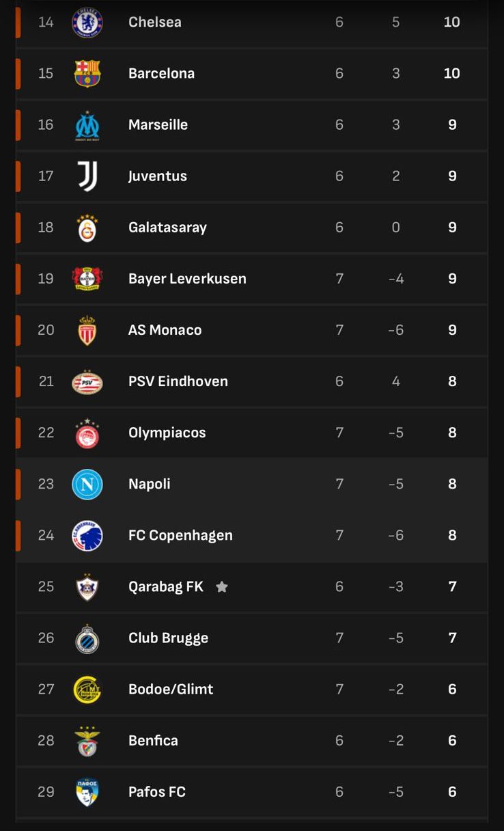
Task: Click the Olympiacos club crest
Action: tap(87, 433)
